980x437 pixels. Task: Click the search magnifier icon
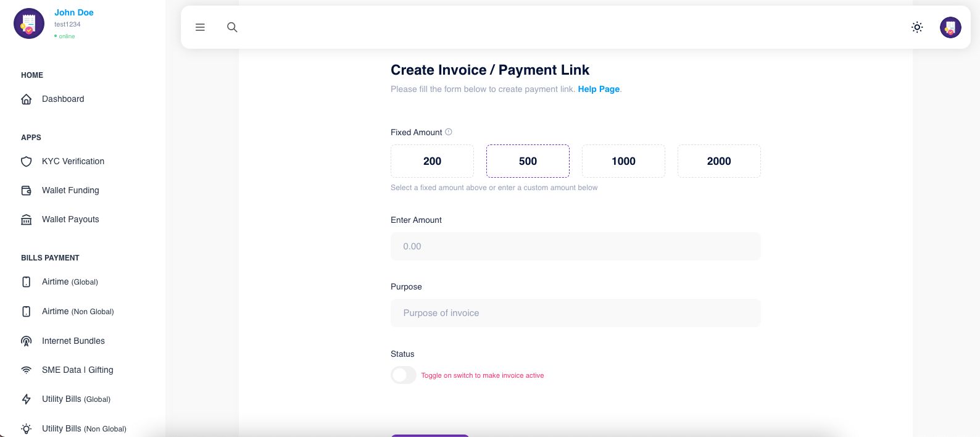pos(232,27)
